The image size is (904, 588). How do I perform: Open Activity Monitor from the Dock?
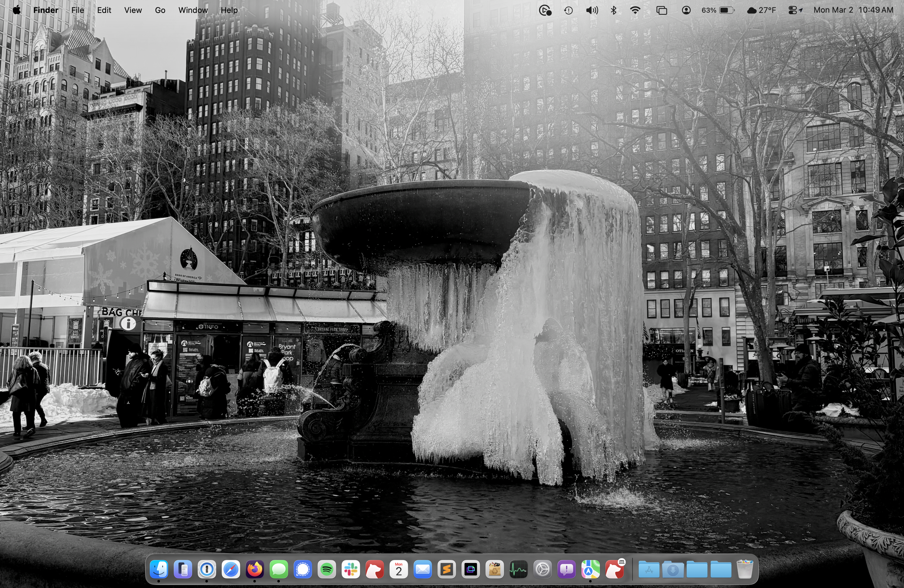[x=519, y=570]
